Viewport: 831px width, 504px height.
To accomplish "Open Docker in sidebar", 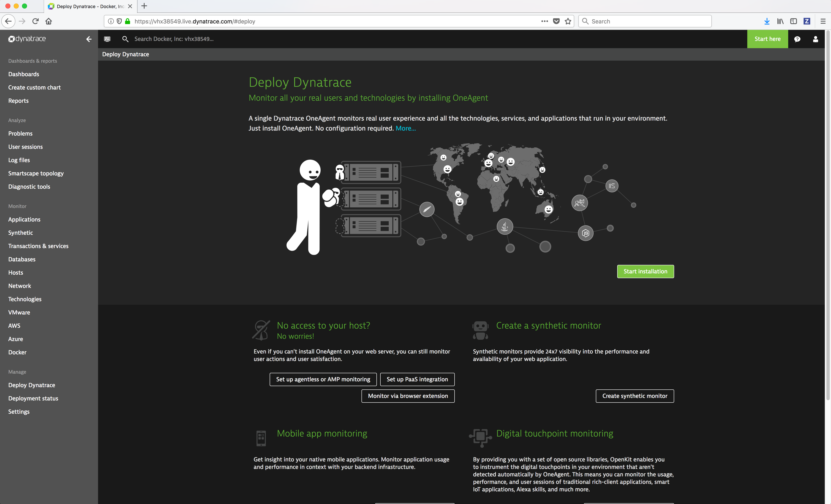I will pyautogui.click(x=17, y=352).
